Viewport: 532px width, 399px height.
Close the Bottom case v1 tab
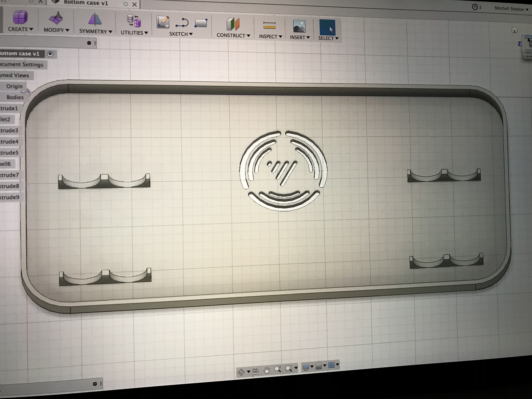tap(135, 4)
